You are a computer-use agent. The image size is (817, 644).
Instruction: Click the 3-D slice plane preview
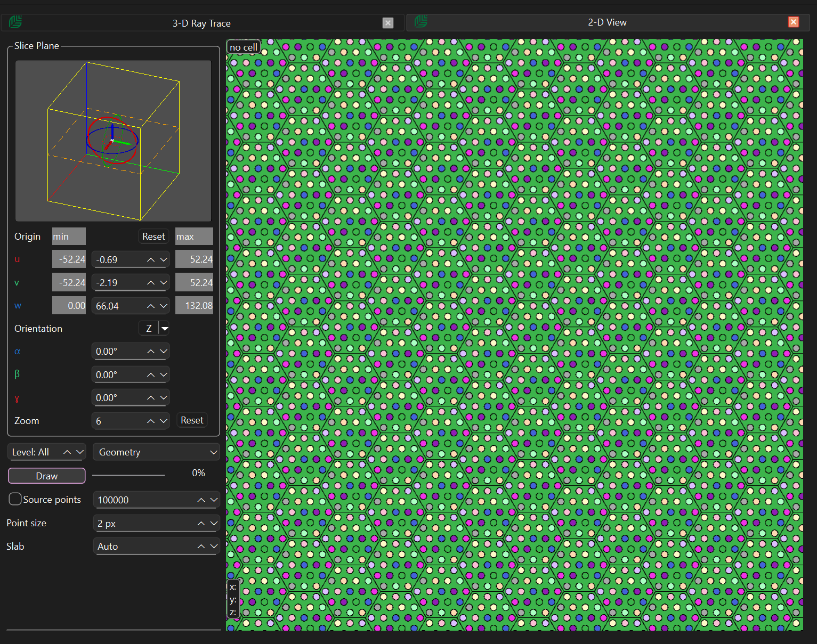(113, 141)
